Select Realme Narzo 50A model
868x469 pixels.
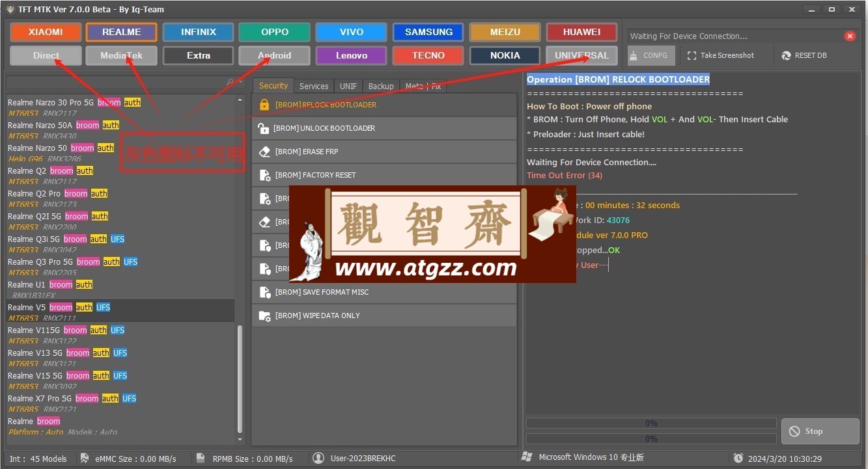point(120,130)
